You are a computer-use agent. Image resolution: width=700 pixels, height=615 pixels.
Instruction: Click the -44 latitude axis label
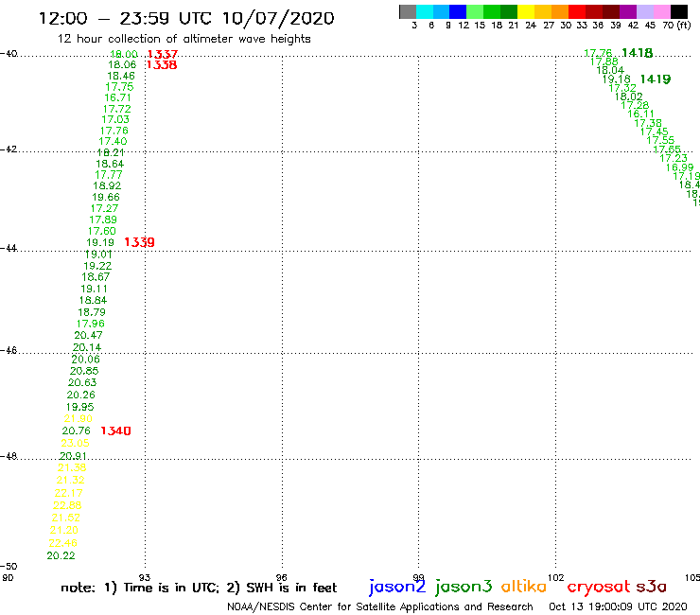pos(9,248)
